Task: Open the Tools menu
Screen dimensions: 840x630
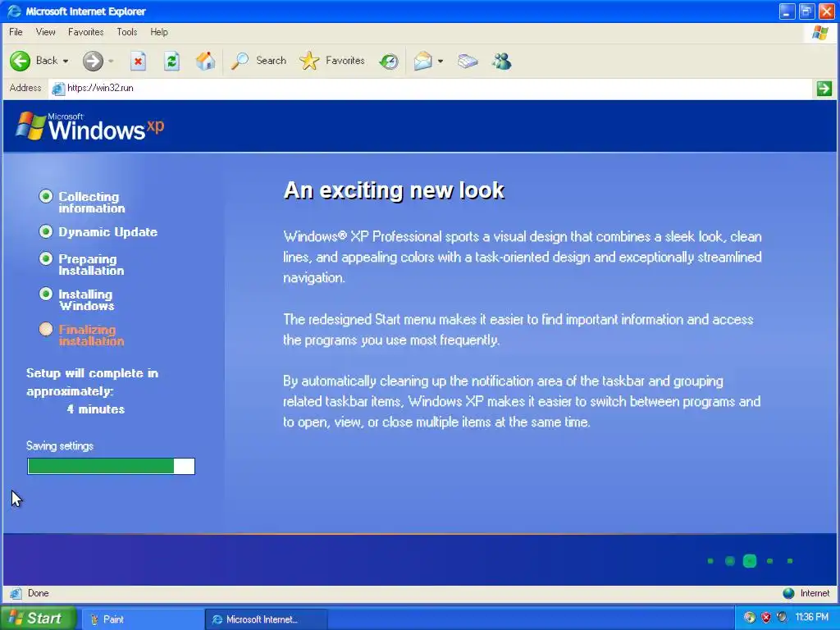Action: (x=127, y=32)
